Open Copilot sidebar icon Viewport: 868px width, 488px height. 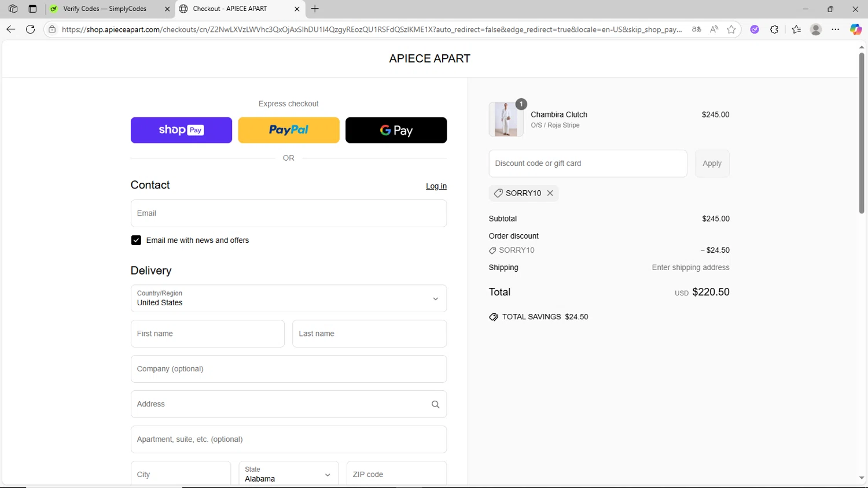tap(856, 29)
